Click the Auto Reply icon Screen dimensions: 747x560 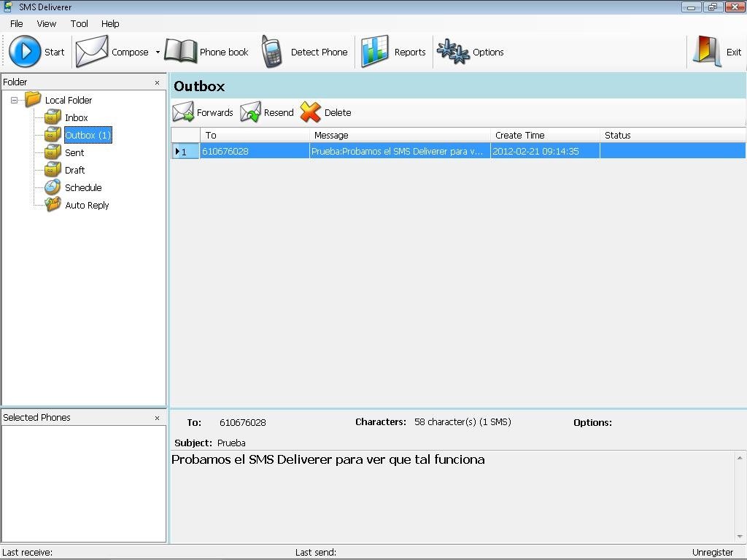[53, 204]
